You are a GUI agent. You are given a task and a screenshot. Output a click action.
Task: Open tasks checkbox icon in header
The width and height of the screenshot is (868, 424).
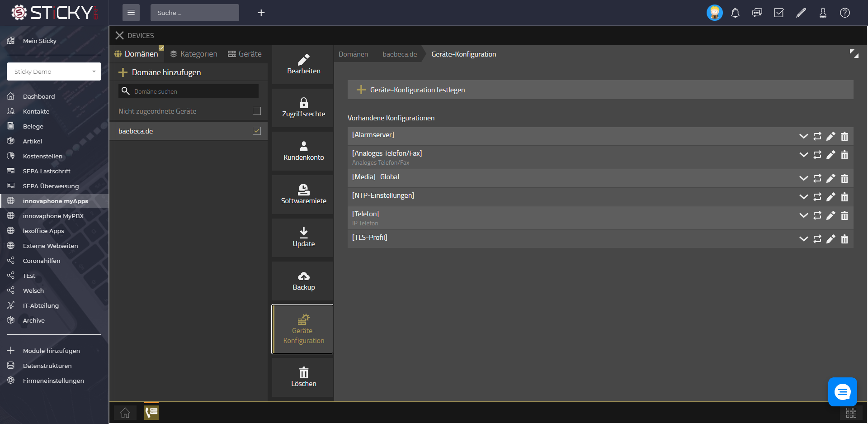pos(779,13)
